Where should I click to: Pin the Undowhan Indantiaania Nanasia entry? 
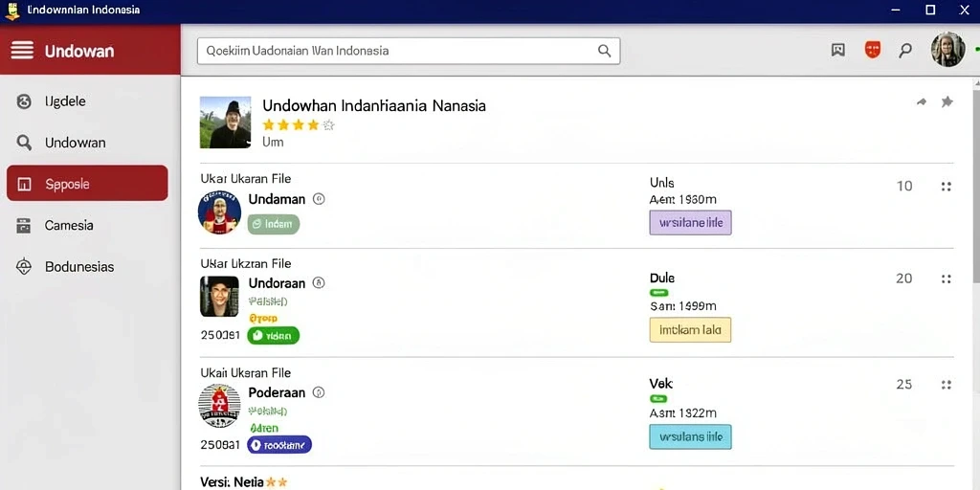click(x=947, y=101)
